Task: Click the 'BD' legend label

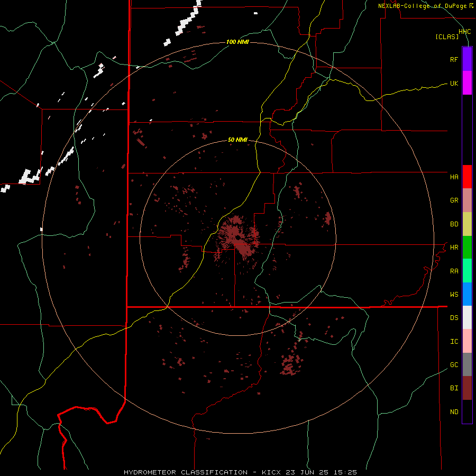Action: tap(454, 224)
